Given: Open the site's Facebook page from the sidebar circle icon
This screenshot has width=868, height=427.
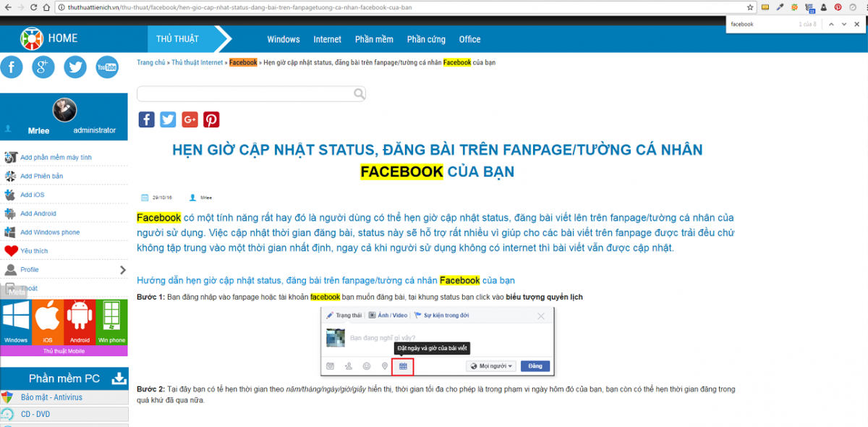Looking at the screenshot, I should [x=12, y=67].
